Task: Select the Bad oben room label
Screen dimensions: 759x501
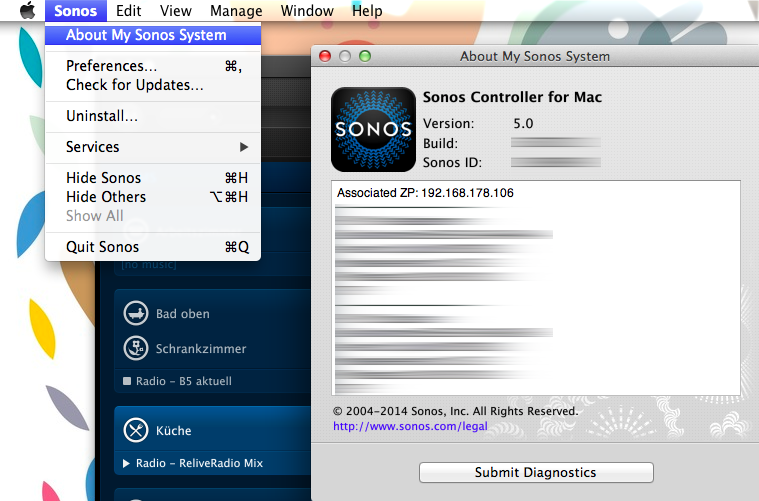Action: point(182,314)
